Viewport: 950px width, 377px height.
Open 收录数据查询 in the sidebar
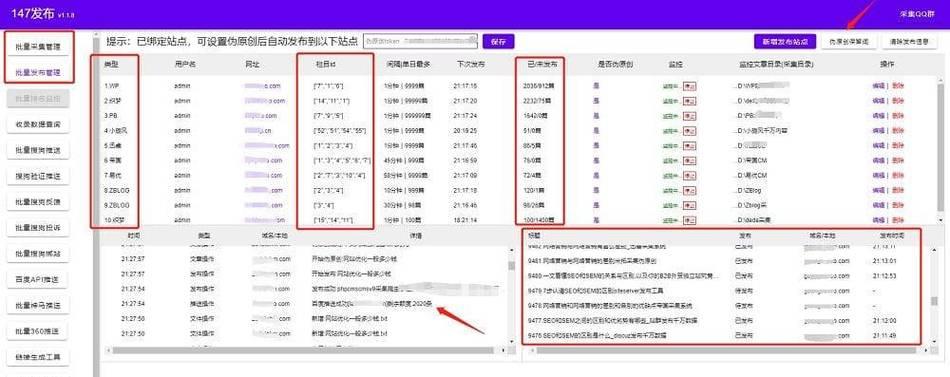pos(38,124)
